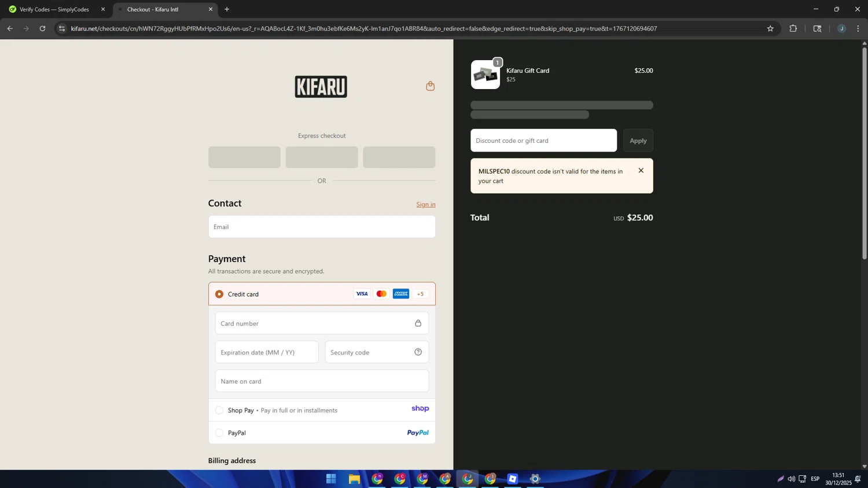This screenshot has width=868, height=488.
Task: Click the Apply discount button
Action: [638, 141]
